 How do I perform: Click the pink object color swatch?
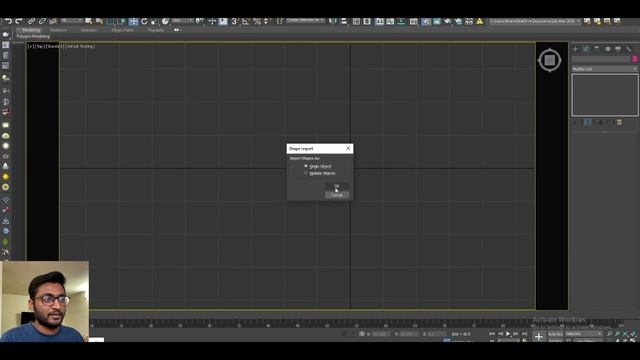pyautogui.click(x=635, y=59)
